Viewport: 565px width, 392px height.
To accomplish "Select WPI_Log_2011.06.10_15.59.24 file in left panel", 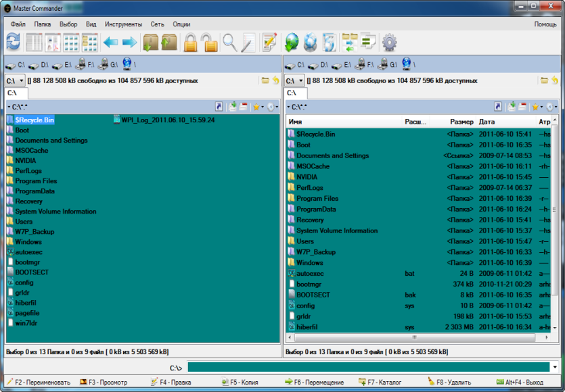I will tap(164, 120).
